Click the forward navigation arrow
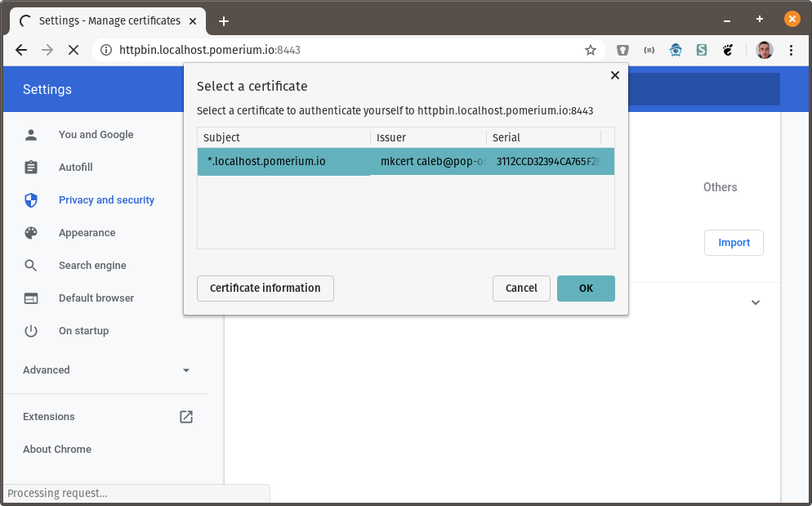This screenshot has height=506, width=812. click(x=47, y=50)
